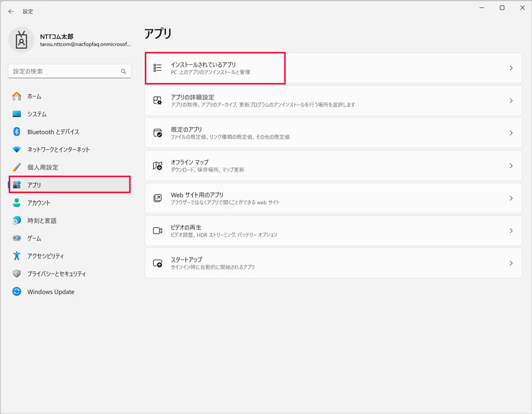The height and width of the screenshot is (414, 532).
Task: Click the Privacy and Security shield icon
Action: 16,274
